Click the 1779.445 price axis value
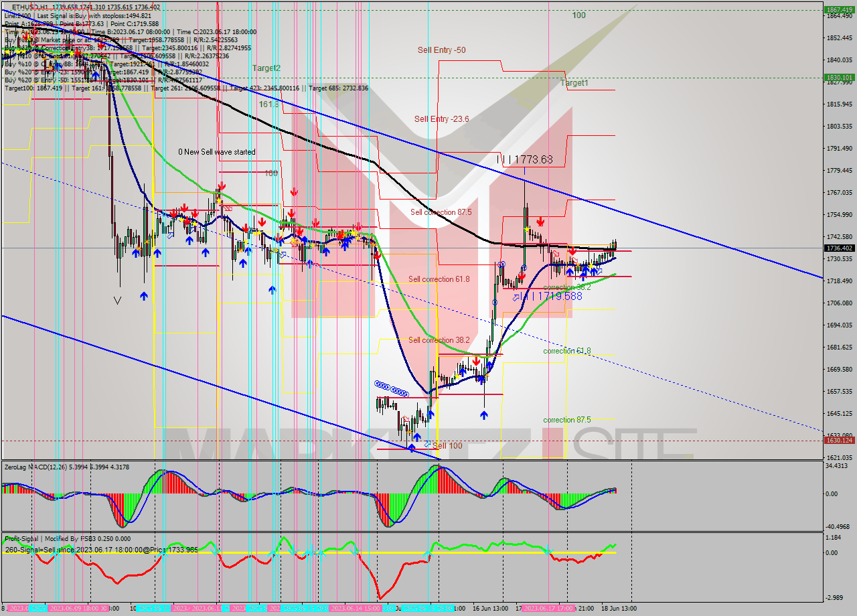This screenshot has height=616, width=857. (839, 171)
